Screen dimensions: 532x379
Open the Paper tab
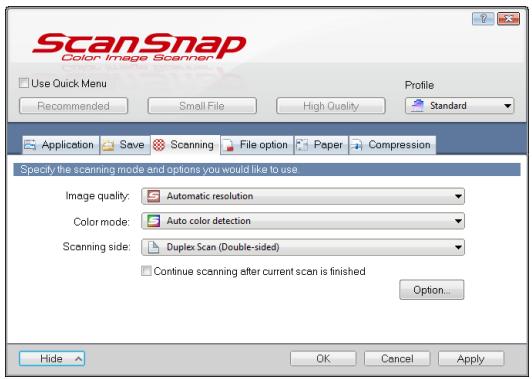[x=321, y=145]
